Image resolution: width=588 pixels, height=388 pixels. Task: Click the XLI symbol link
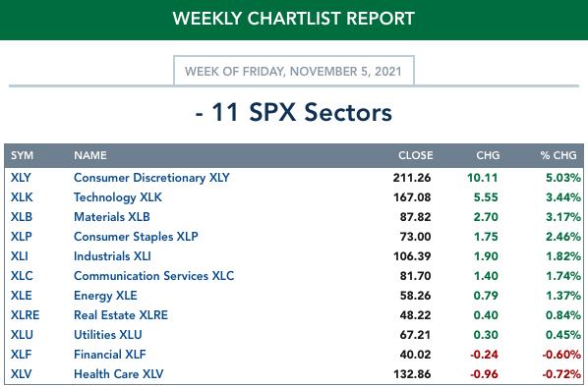tap(19, 256)
